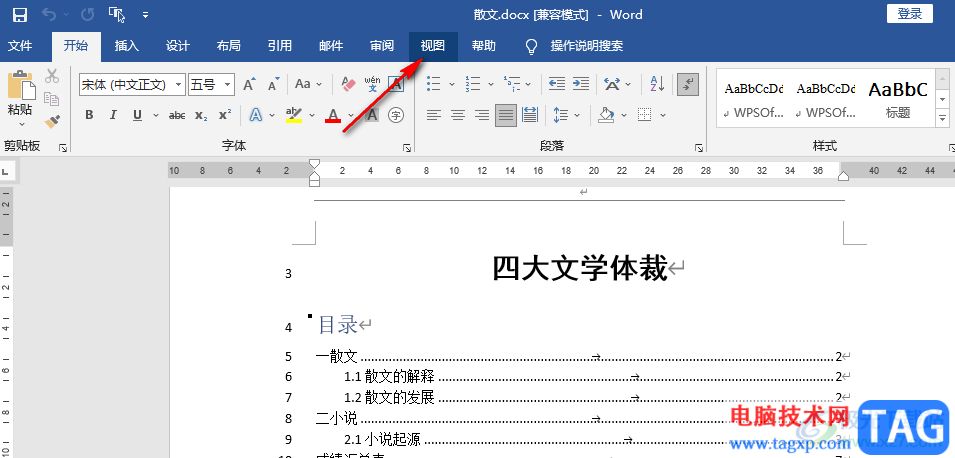Click the decrease indent icon
The height and width of the screenshot is (458, 955).
(557, 83)
